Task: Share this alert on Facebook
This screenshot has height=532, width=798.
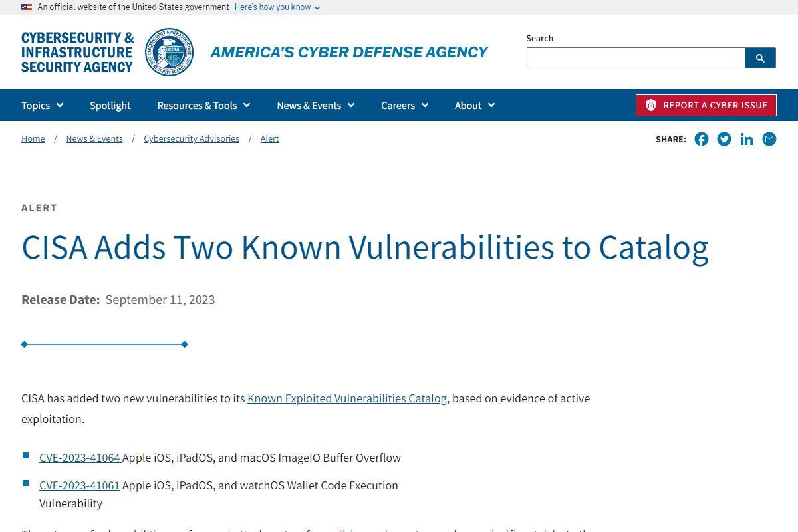Action: coord(702,139)
